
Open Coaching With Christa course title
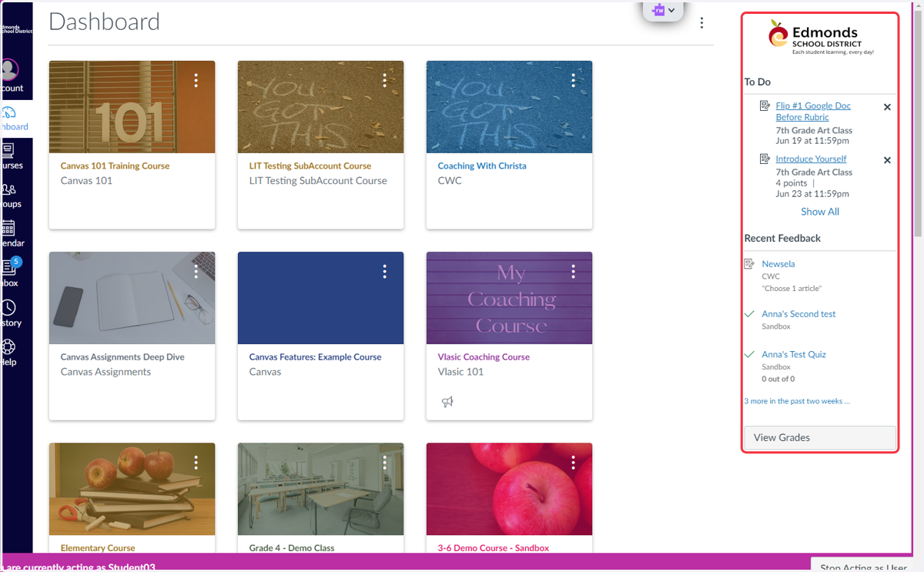(x=482, y=166)
